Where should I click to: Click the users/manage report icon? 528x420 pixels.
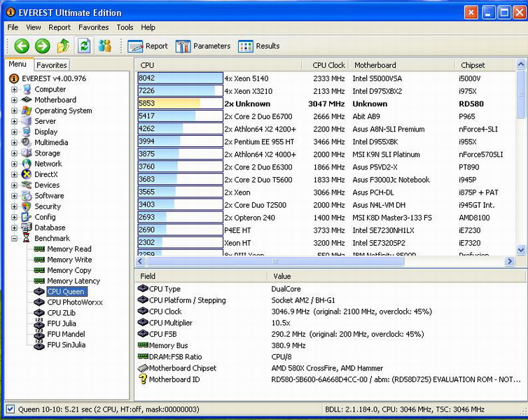pos(105,45)
